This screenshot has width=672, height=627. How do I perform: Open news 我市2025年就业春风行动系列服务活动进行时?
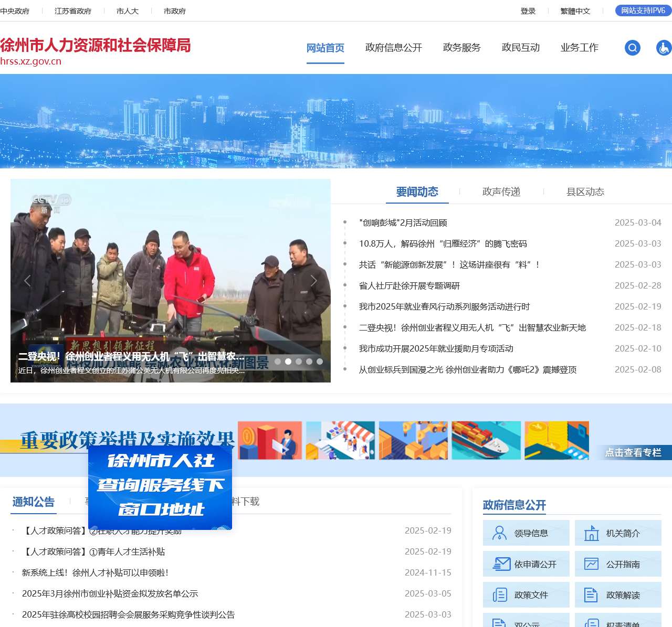(x=445, y=306)
